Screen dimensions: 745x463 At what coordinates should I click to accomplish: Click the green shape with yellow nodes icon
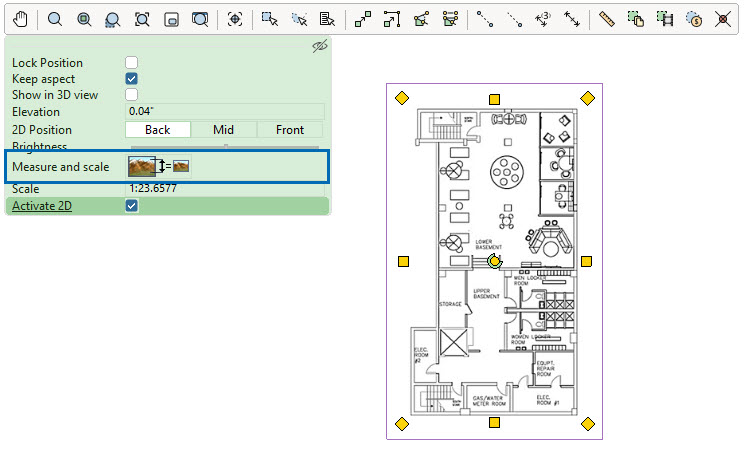click(450, 19)
